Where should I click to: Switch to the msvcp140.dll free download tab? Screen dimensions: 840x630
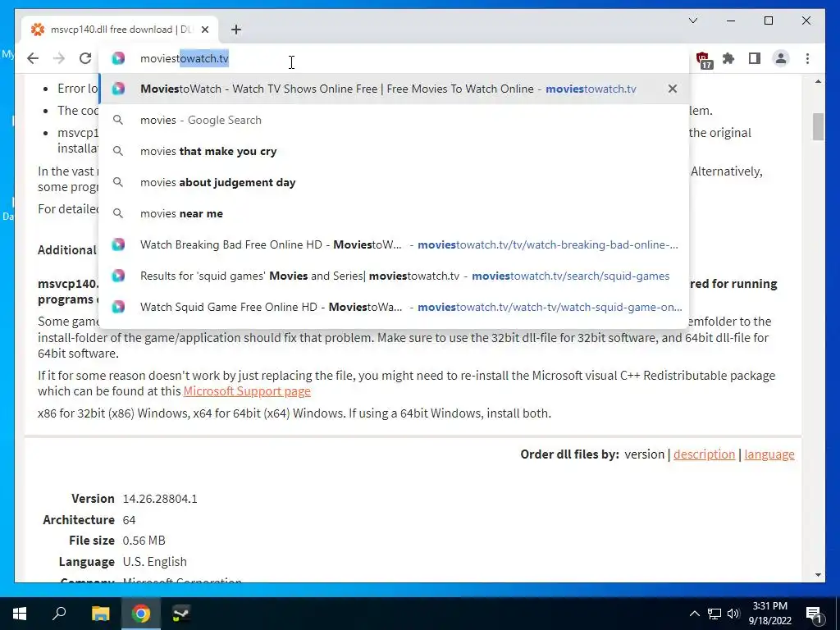121,30
